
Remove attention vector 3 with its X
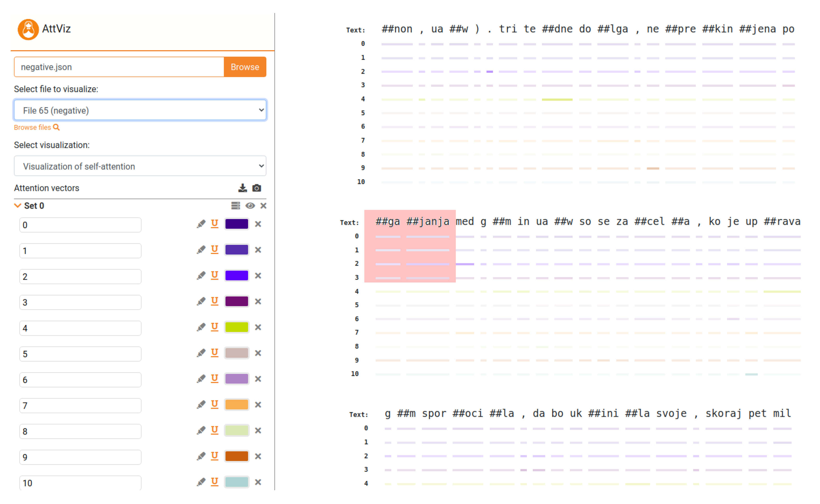click(258, 302)
